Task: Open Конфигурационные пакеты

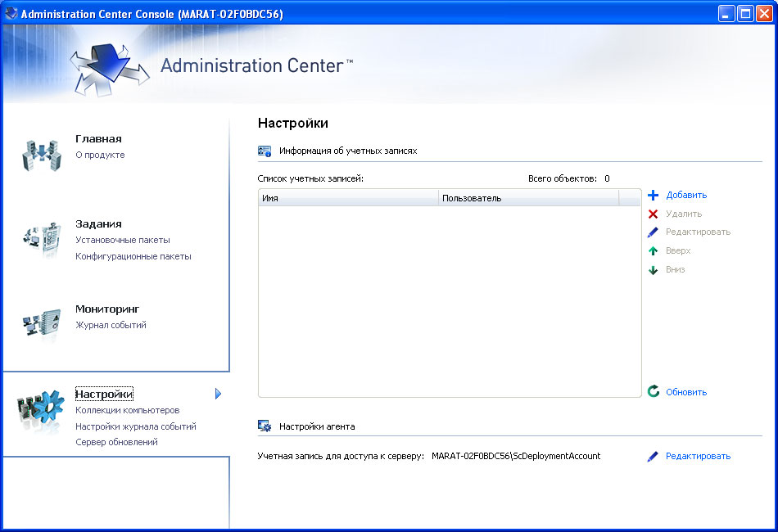Action: 133,256
